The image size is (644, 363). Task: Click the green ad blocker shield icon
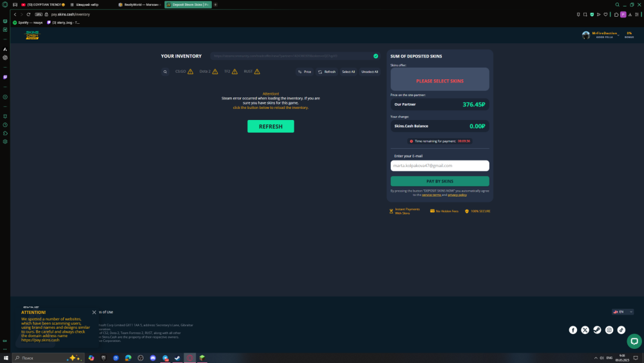pyautogui.click(x=592, y=14)
